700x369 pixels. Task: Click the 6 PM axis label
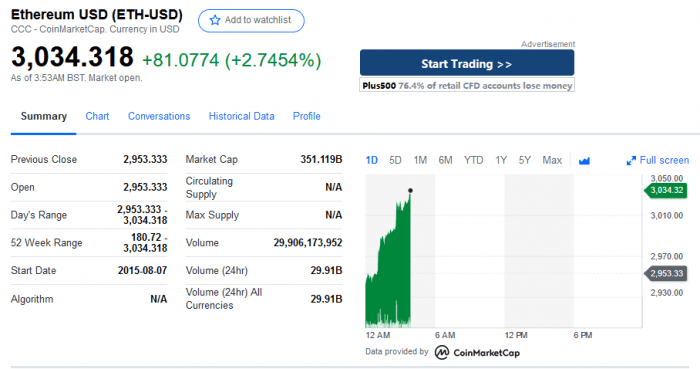[x=583, y=335]
